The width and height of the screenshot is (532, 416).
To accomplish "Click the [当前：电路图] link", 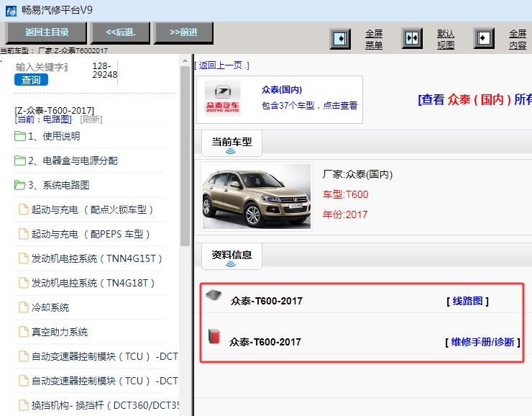I will [43, 119].
